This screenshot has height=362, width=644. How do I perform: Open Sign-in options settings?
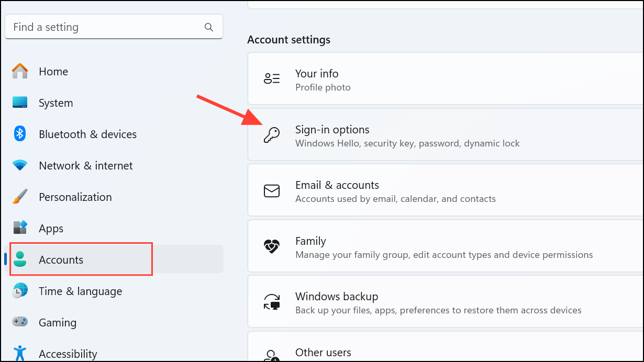pos(332,135)
